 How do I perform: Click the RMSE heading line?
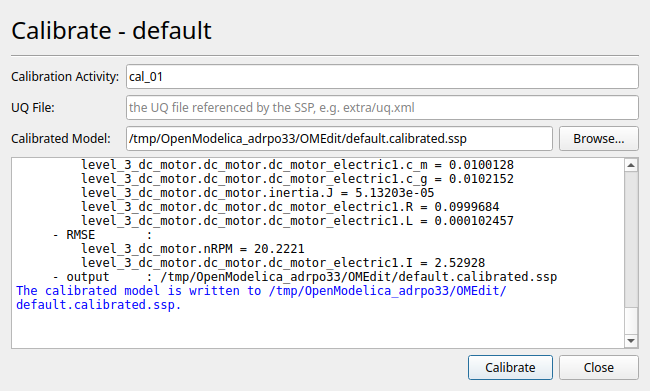pos(102,235)
